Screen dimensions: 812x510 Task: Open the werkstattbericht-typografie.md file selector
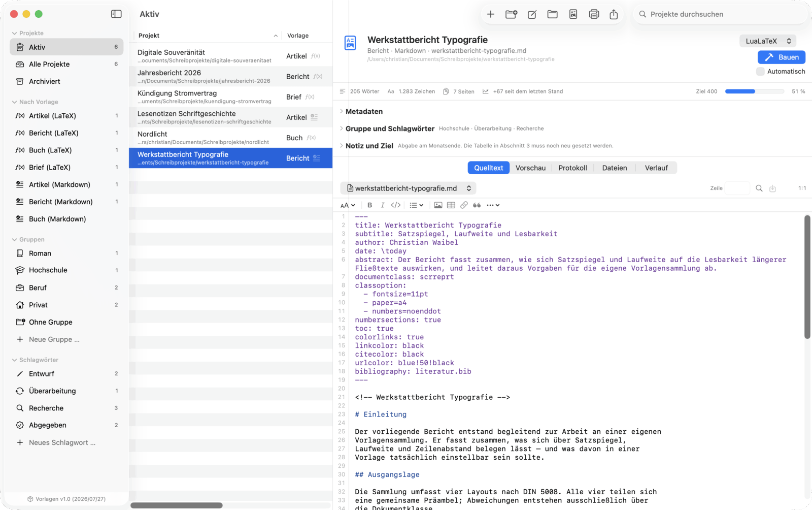[x=408, y=188]
